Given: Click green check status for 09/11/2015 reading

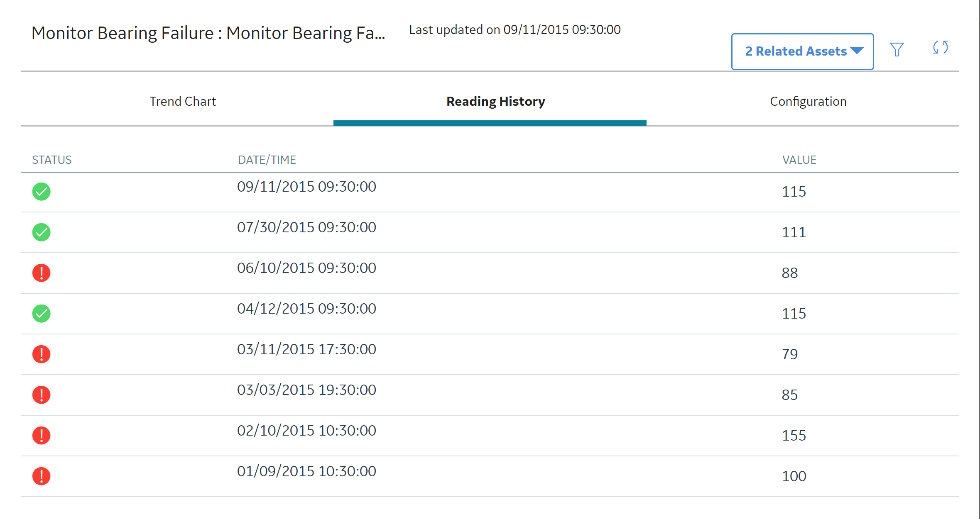Looking at the screenshot, I should pos(42,192).
